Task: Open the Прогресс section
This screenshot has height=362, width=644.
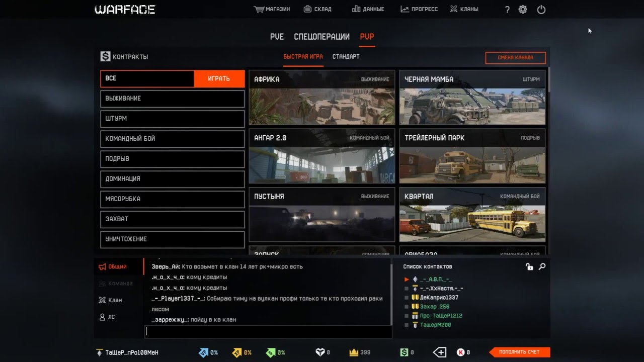Action: tap(419, 9)
